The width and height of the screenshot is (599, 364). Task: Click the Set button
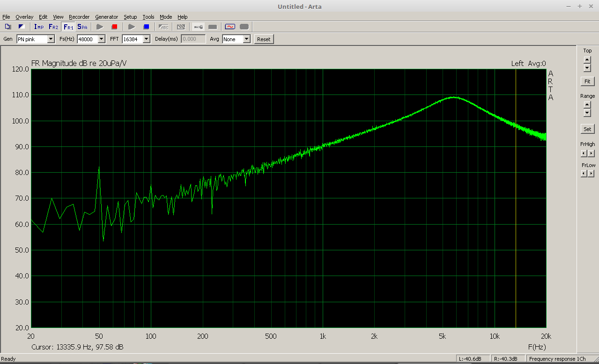pos(587,129)
